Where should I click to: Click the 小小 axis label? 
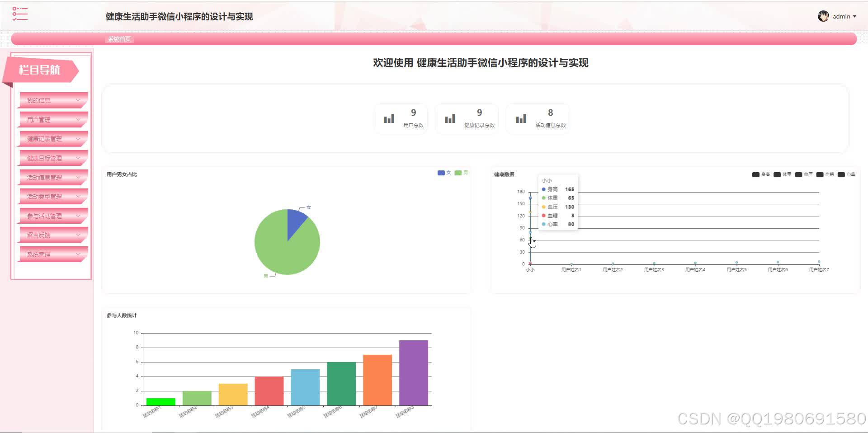click(530, 270)
